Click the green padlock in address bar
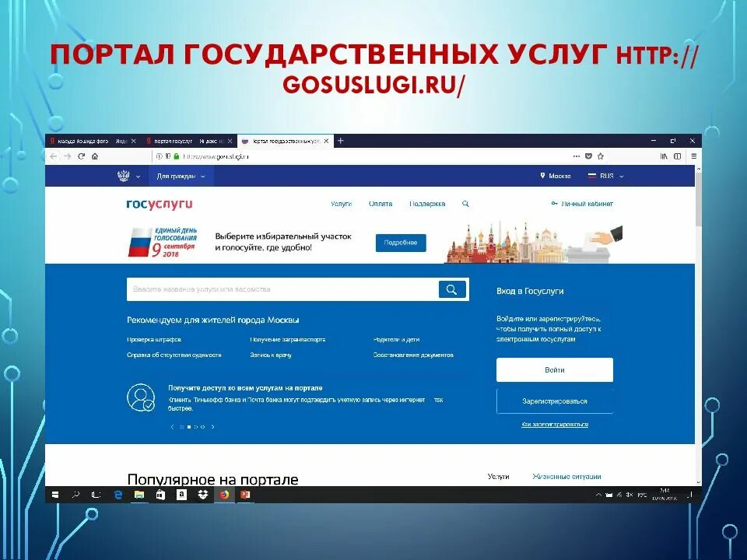Image resolution: width=747 pixels, height=560 pixels. pyautogui.click(x=177, y=156)
